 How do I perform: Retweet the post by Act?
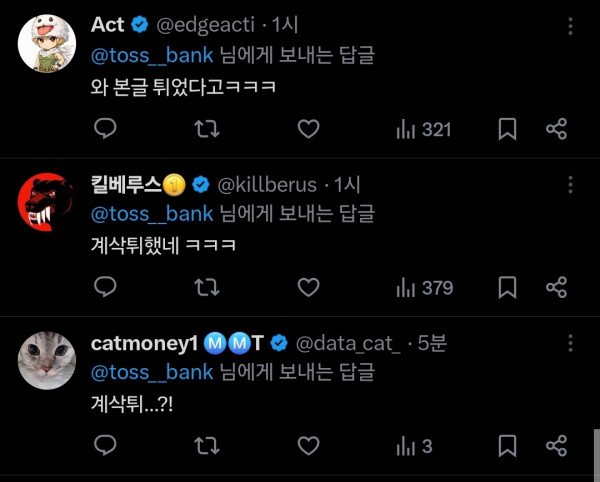pos(207,129)
